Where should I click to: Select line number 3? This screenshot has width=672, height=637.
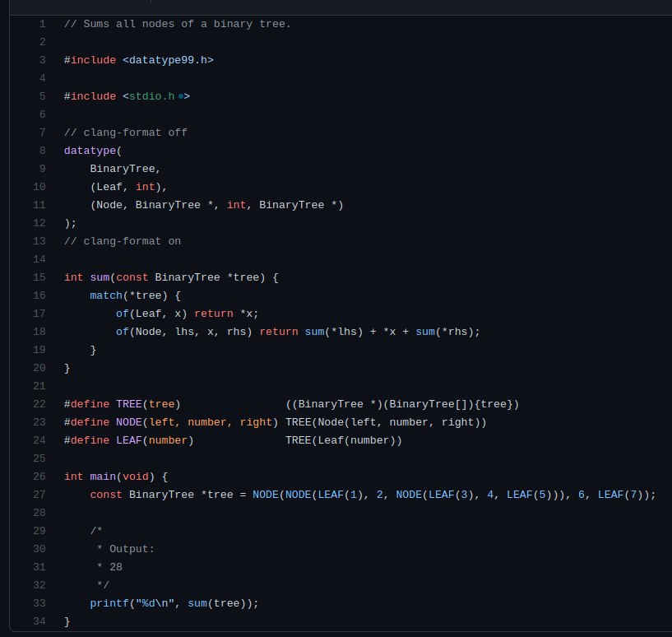click(x=43, y=60)
